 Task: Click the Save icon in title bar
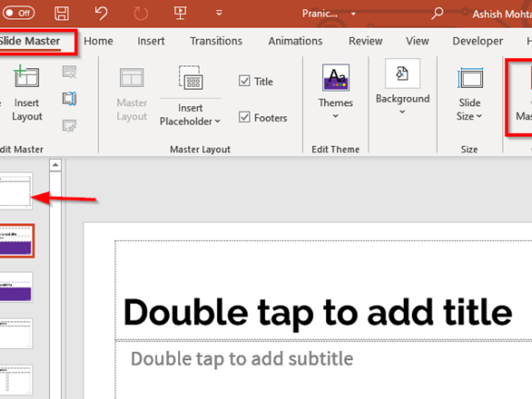point(62,13)
